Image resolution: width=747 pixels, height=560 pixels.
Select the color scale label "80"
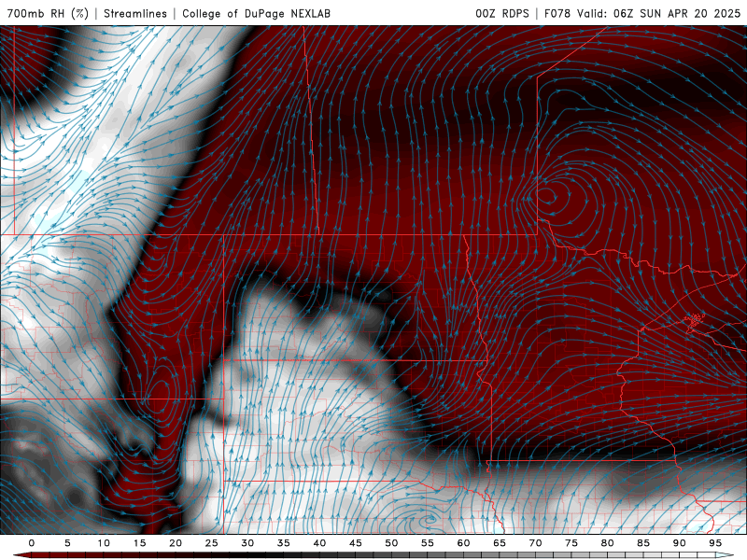click(607, 543)
